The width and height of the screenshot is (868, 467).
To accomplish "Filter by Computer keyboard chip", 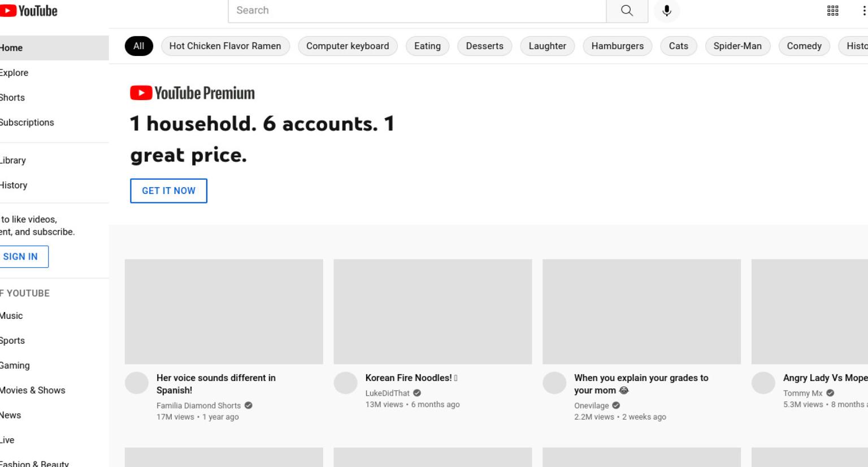I will point(348,46).
